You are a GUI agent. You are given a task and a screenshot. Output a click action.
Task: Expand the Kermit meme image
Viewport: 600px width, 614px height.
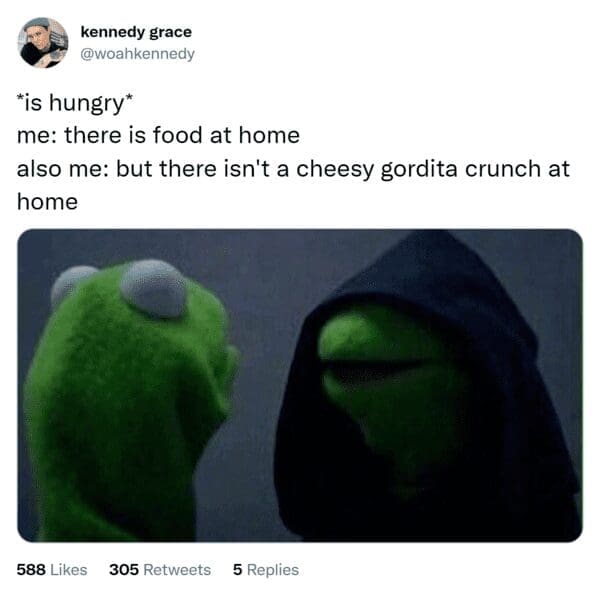pos(300,386)
